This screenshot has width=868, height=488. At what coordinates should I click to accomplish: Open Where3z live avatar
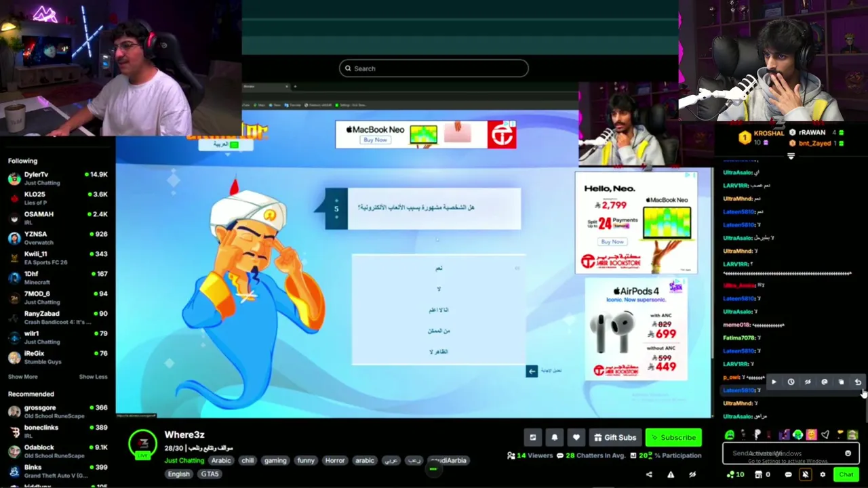point(143,445)
